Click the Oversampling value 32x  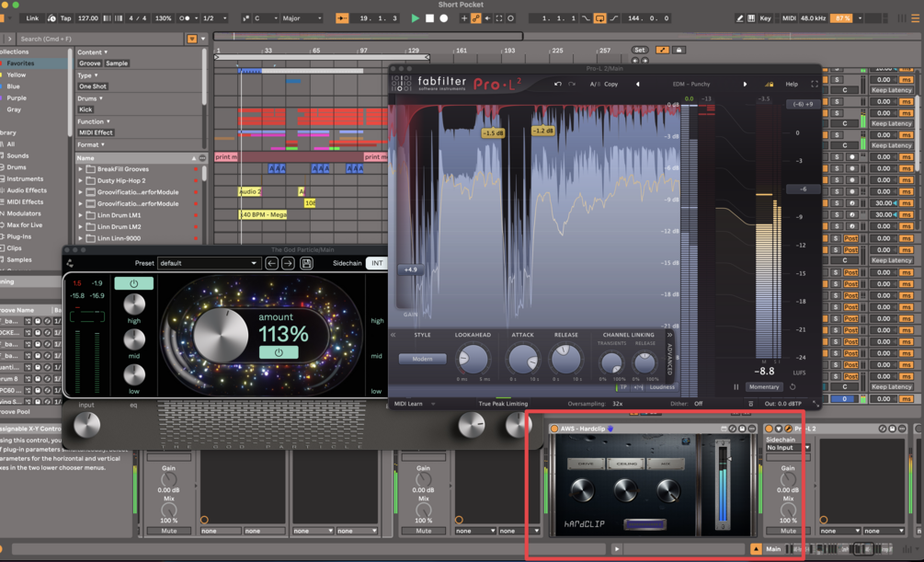618,404
